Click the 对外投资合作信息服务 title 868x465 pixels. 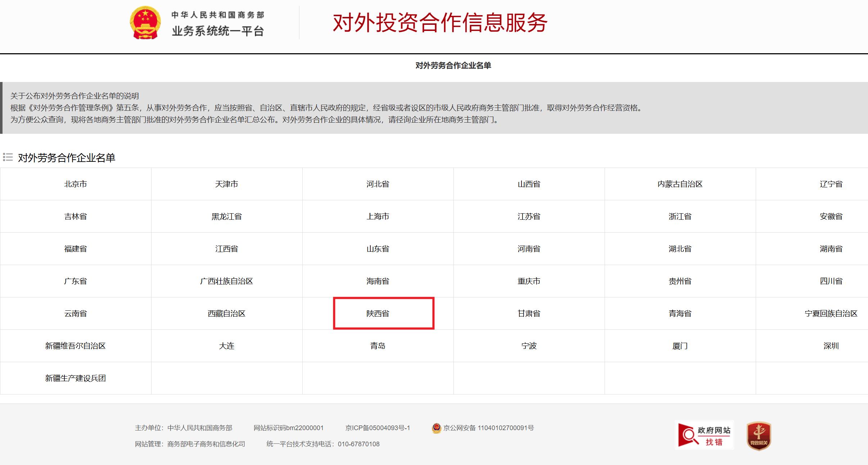[440, 23]
